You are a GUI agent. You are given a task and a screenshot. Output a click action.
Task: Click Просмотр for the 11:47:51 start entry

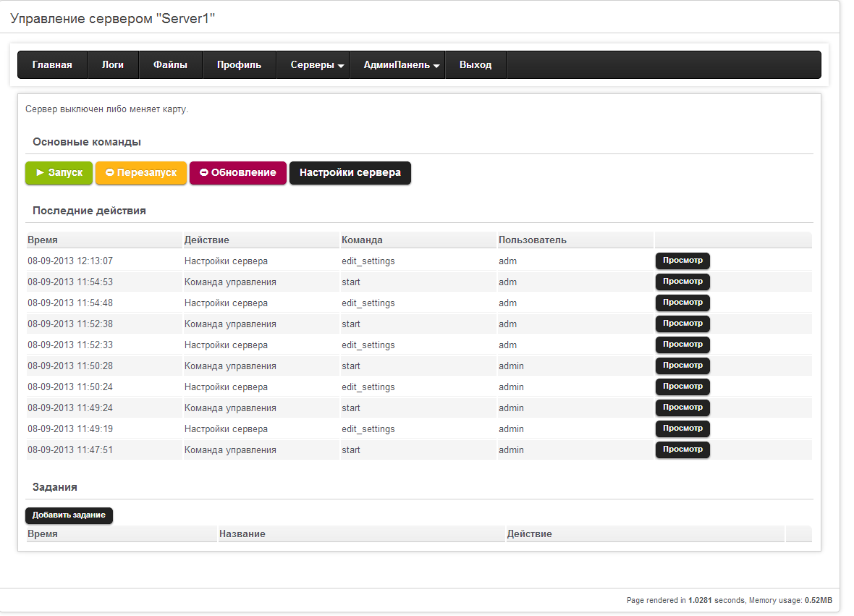point(682,450)
